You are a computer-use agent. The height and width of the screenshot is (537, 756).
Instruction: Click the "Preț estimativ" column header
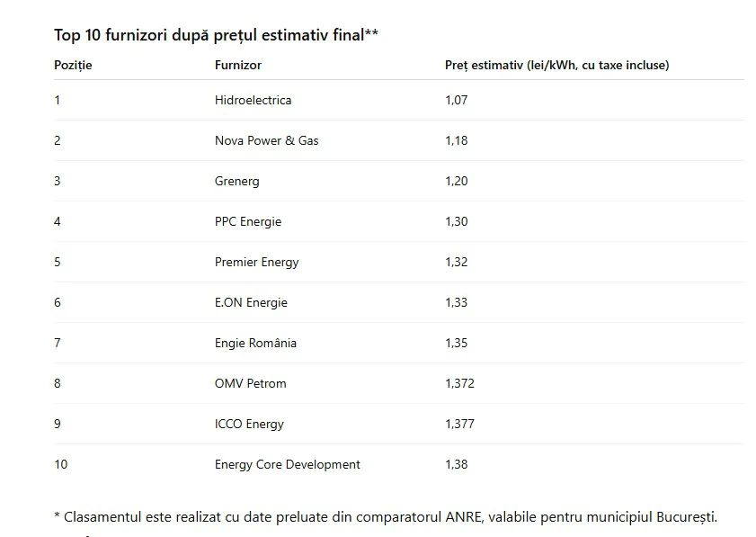pyautogui.click(x=556, y=66)
